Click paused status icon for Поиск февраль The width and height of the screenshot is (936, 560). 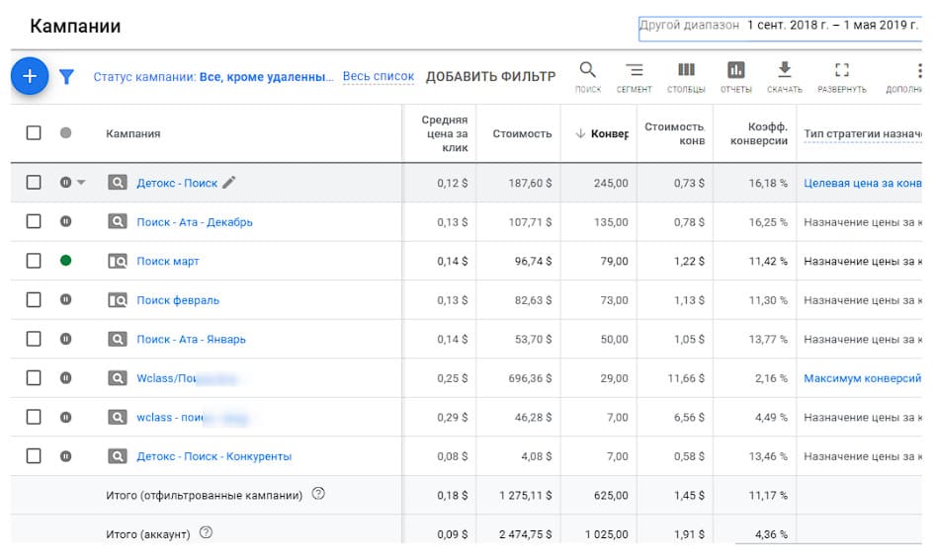click(65, 299)
